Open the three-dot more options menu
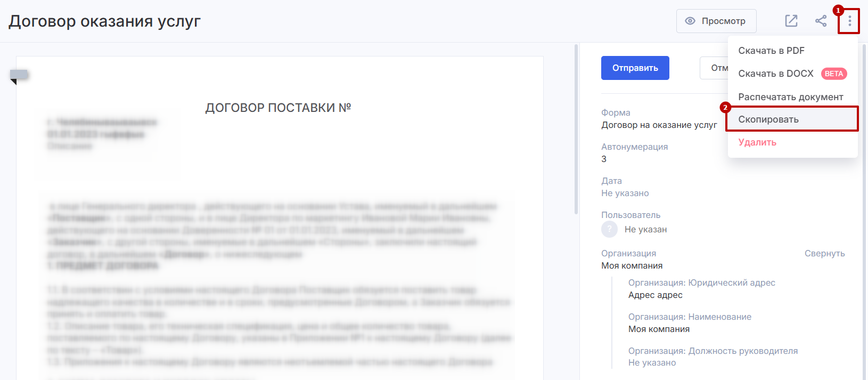 pyautogui.click(x=849, y=21)
